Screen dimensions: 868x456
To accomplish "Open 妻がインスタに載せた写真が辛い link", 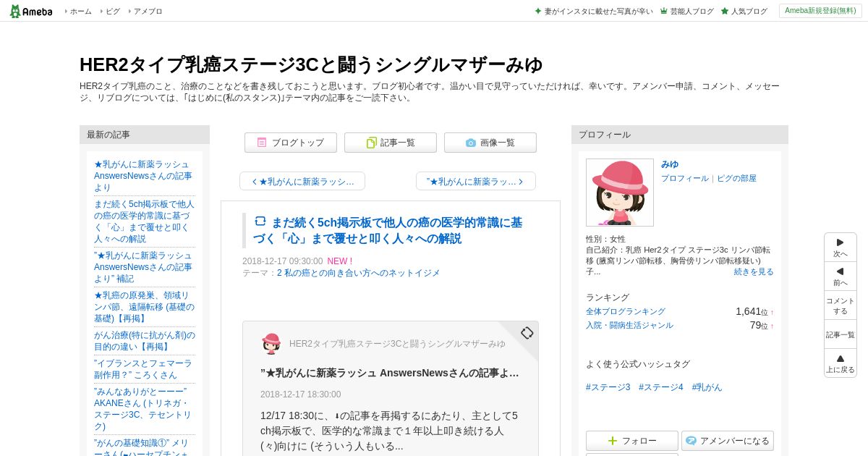I will pos(593,11).
